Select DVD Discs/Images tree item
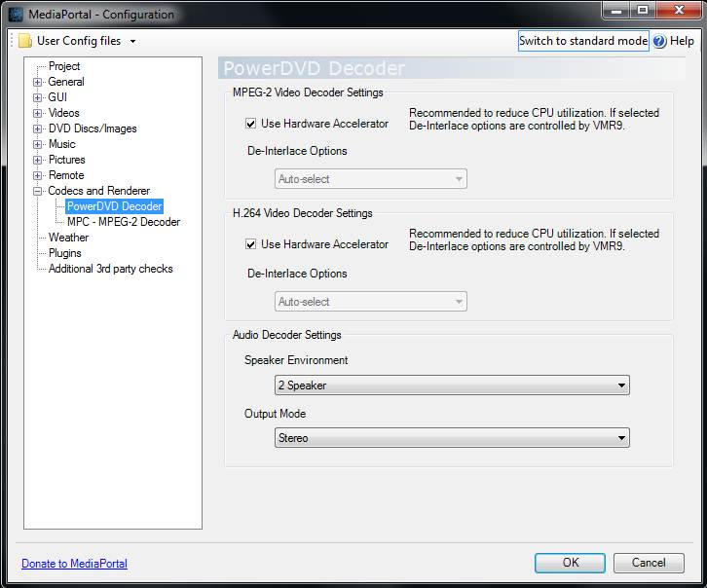The height and width of the screenshot is (588, 707). pyautogui.click(x=93, y=129)
